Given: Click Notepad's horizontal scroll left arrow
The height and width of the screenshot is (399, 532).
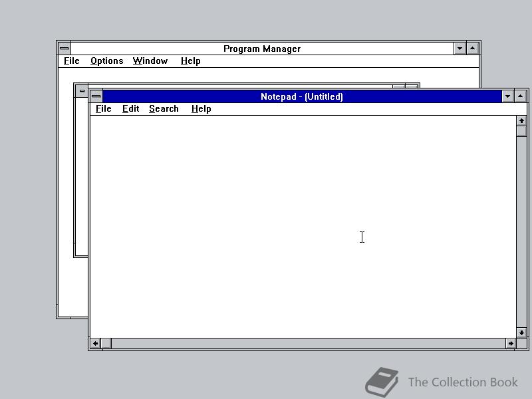Looking at the screenshot, I should tap(96, 343).
